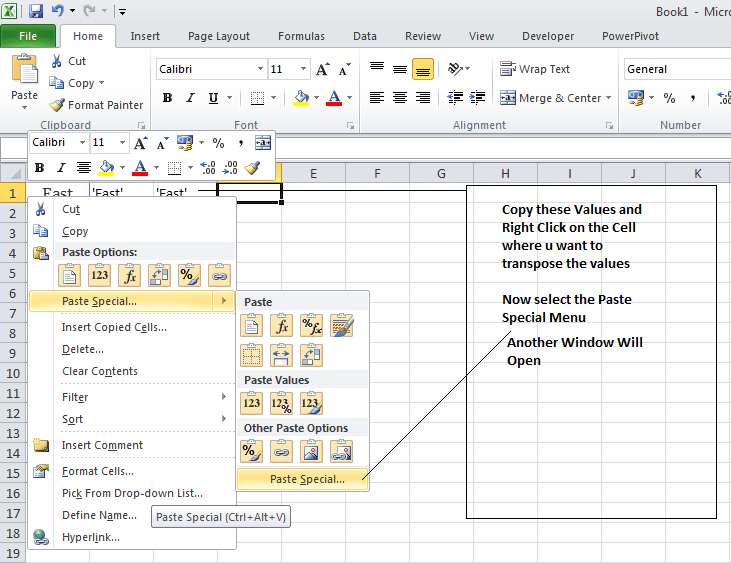Open Merge & Center dropdown arrow
This screenshot has height=563, width=731.
tap(611, 98)
